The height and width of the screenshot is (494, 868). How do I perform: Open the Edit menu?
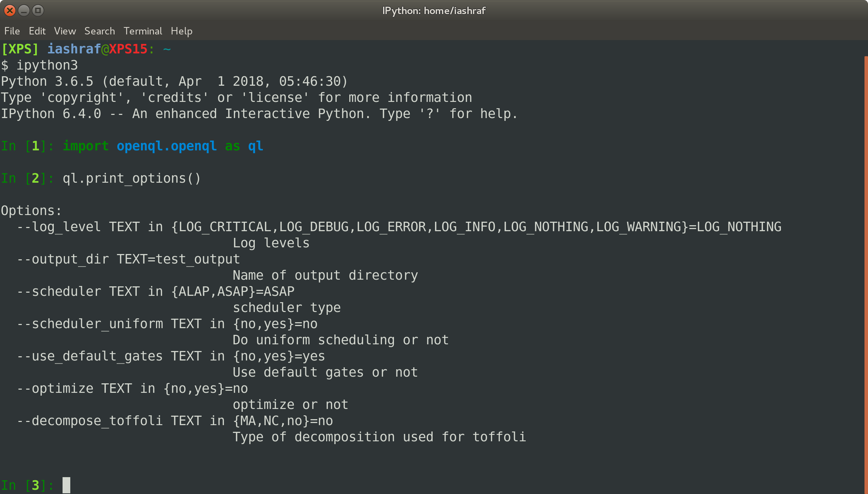click(x=37, y=31)
